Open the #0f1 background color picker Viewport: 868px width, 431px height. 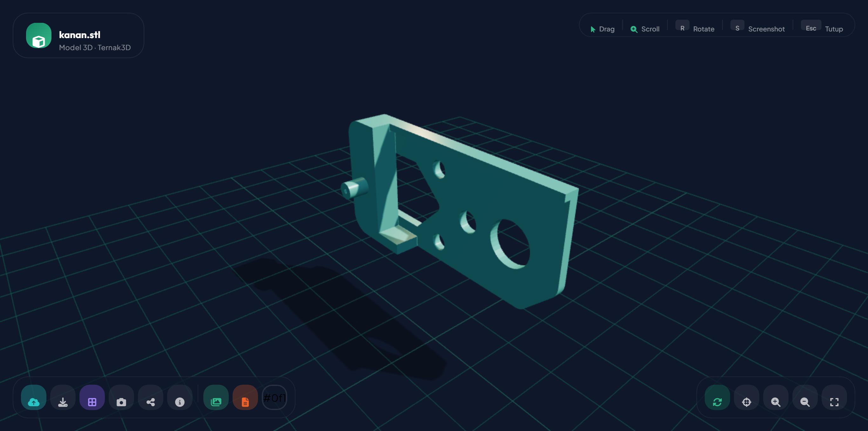274,398
